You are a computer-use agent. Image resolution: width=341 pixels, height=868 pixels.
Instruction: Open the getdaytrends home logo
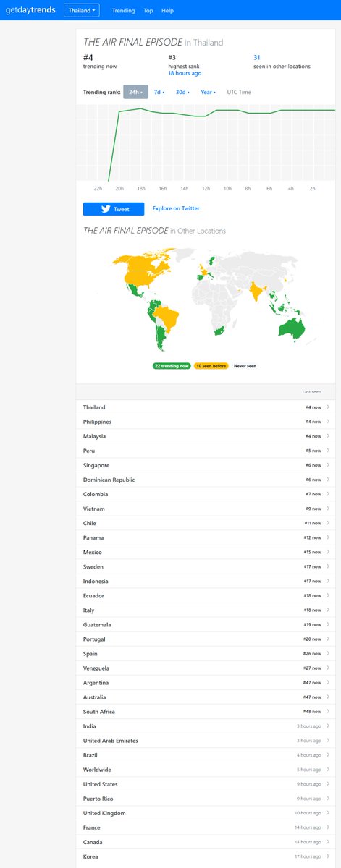[x=30, y=11]
